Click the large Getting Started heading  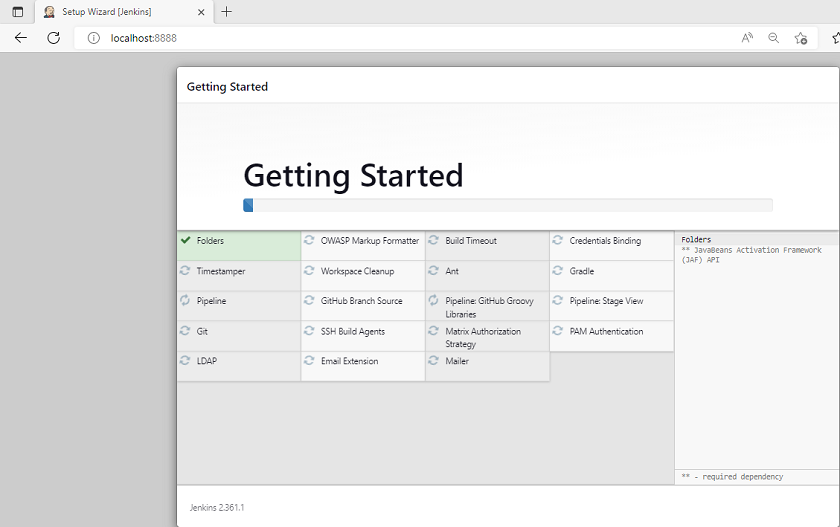[x=353, y=176]
